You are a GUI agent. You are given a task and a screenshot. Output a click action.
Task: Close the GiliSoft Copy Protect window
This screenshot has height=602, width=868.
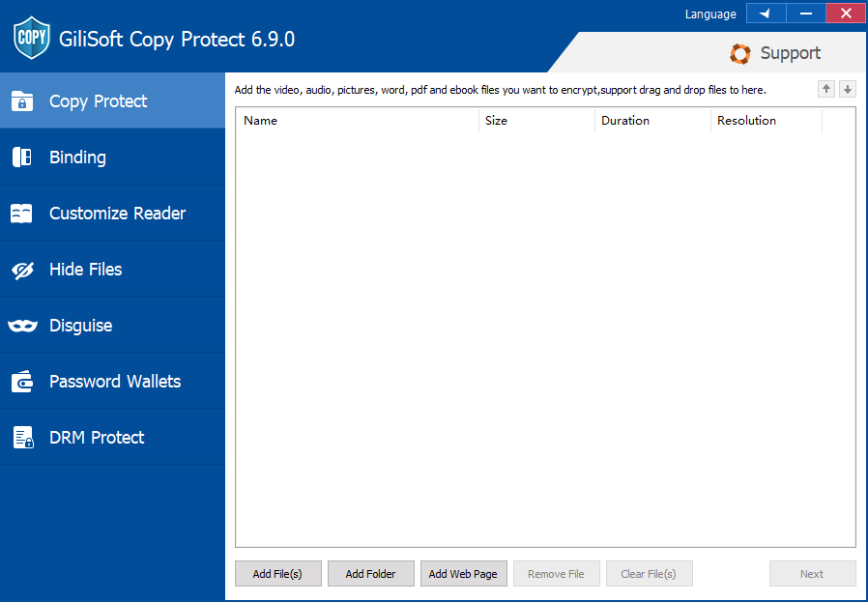pyautogui.click(x=846, y=14)
